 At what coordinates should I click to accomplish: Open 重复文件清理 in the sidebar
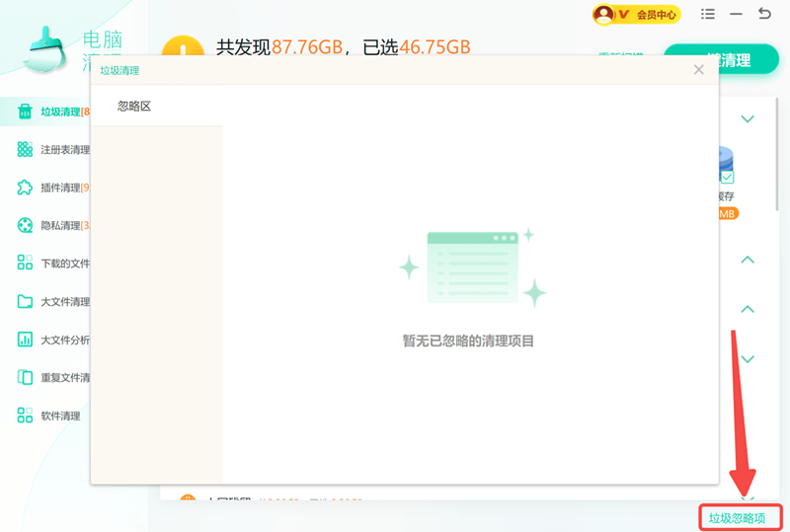click(x=65, y=377)
